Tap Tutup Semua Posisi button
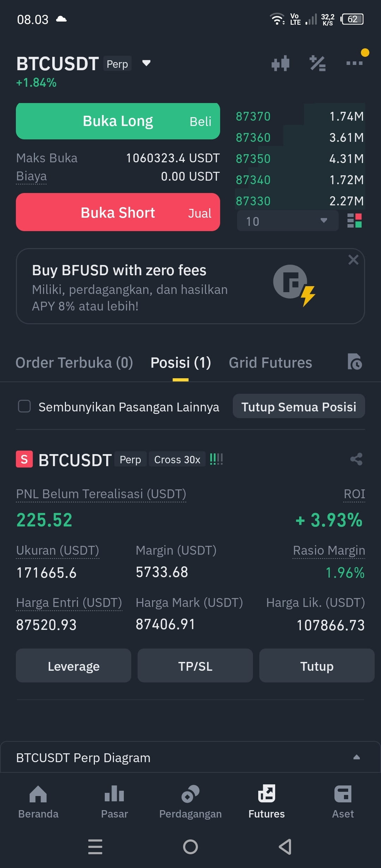Viewport: 381px width, 868px height. 299,406
